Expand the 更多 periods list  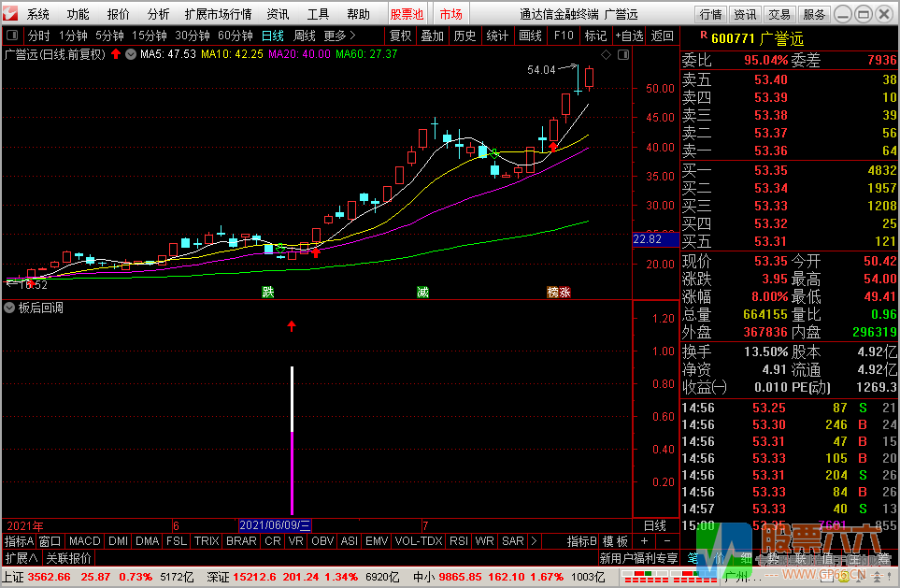click(340, 36)
